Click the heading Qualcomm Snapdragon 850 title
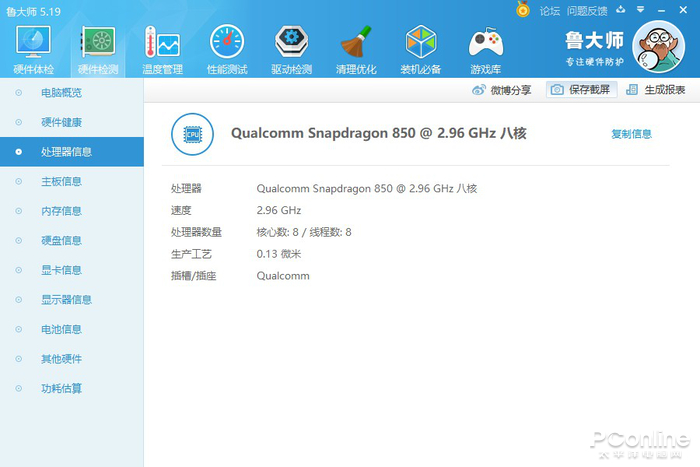 (379, 133)
